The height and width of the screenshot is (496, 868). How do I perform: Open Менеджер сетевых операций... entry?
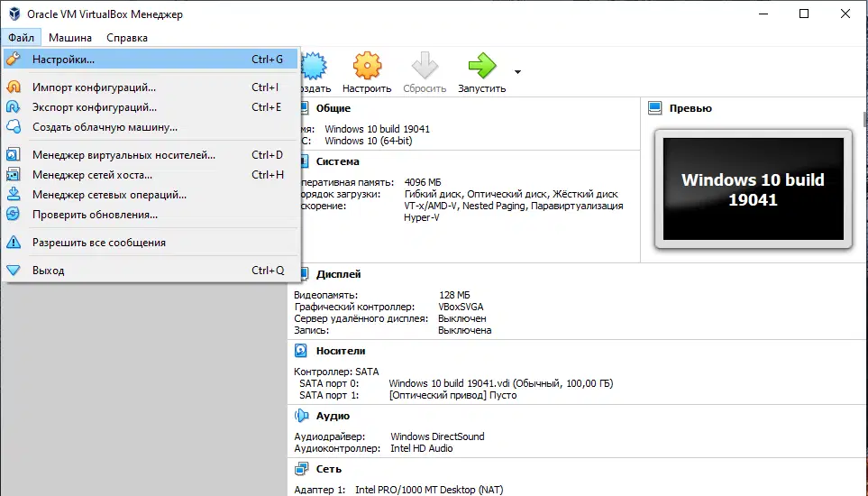pyautogui.click(x=151, y=194)
